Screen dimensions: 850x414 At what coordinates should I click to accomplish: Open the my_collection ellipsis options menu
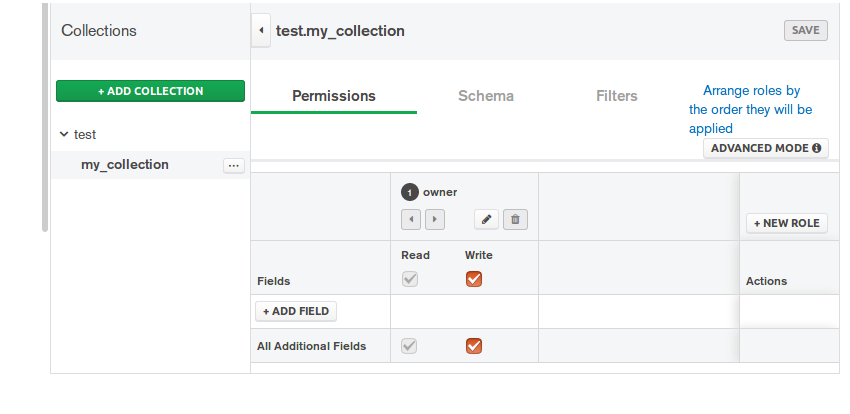click(234, 166)
